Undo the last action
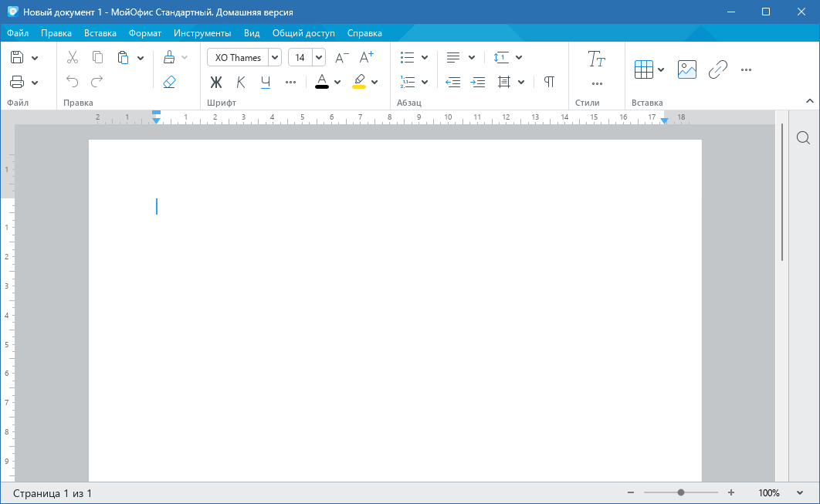820x504 pixels. tap(72, 82)
